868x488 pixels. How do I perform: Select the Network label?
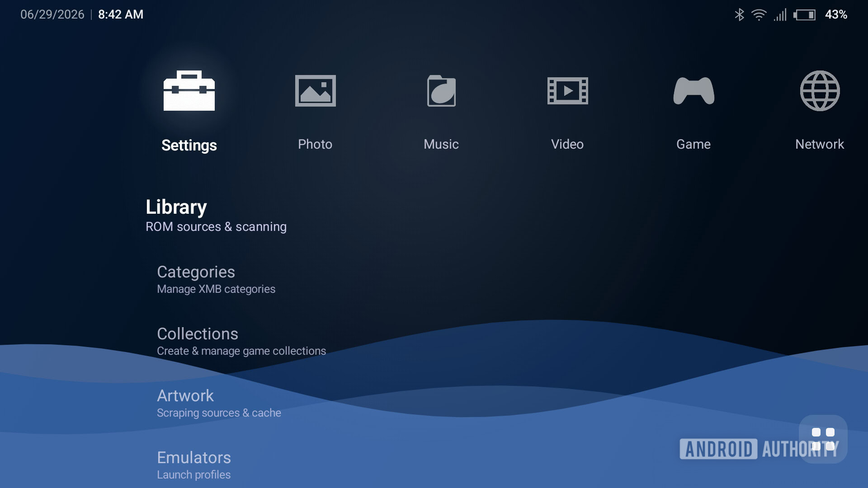pos(820,144)
